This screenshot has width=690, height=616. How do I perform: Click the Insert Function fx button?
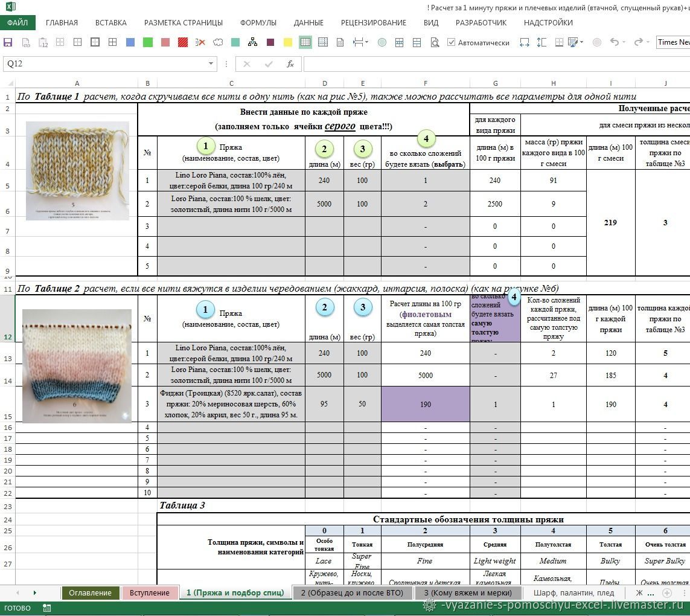coord(290,63)
